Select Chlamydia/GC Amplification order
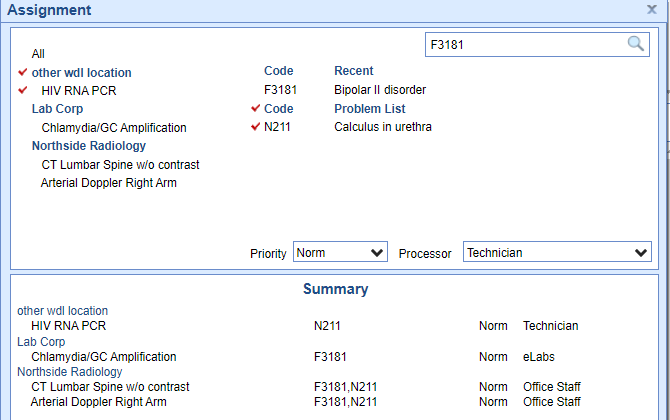Viewport: 670px width, 420px height. tap(113, 128)
